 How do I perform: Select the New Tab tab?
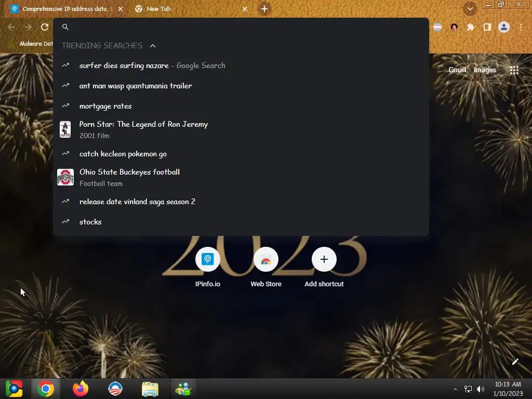[190, 9]
